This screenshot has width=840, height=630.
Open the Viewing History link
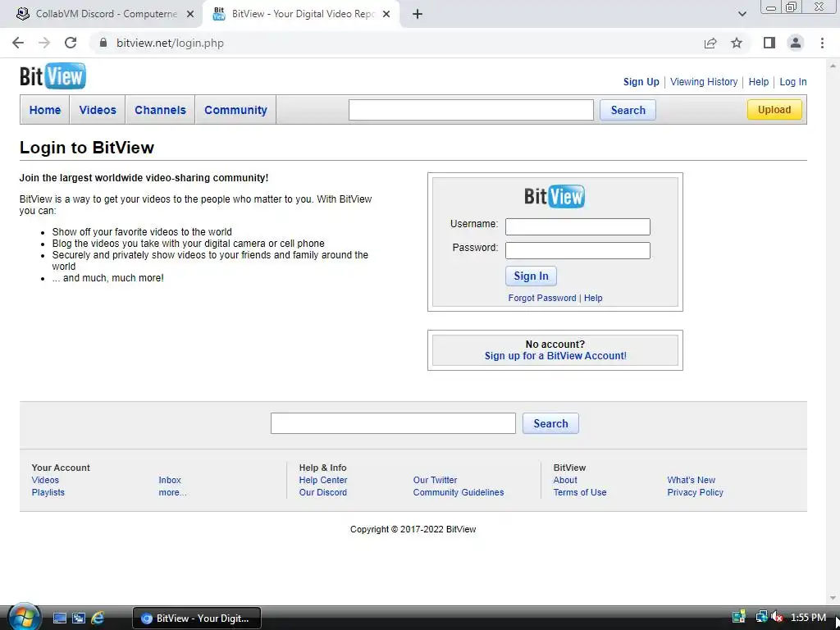pos(704,82)
